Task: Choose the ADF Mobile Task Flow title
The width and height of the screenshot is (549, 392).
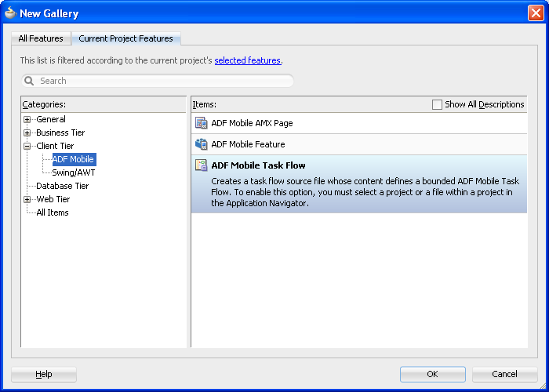Action: click(258, 165)
